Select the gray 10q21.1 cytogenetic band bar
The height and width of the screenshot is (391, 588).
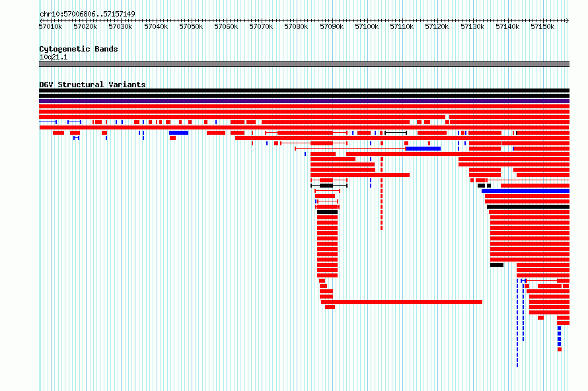tap(304, 64)
